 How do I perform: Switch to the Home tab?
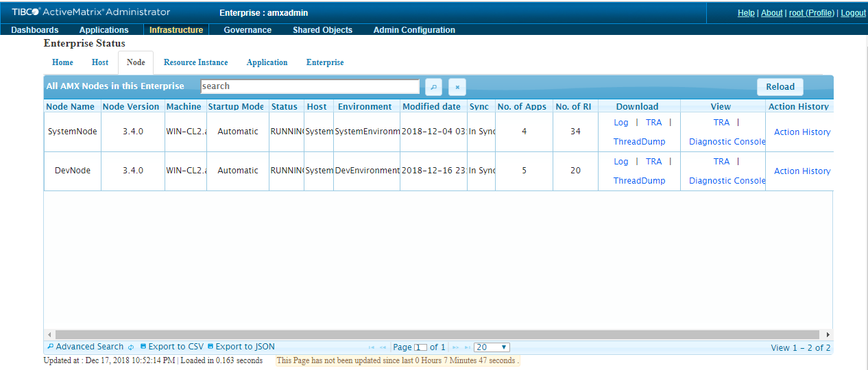coord(62,62)
